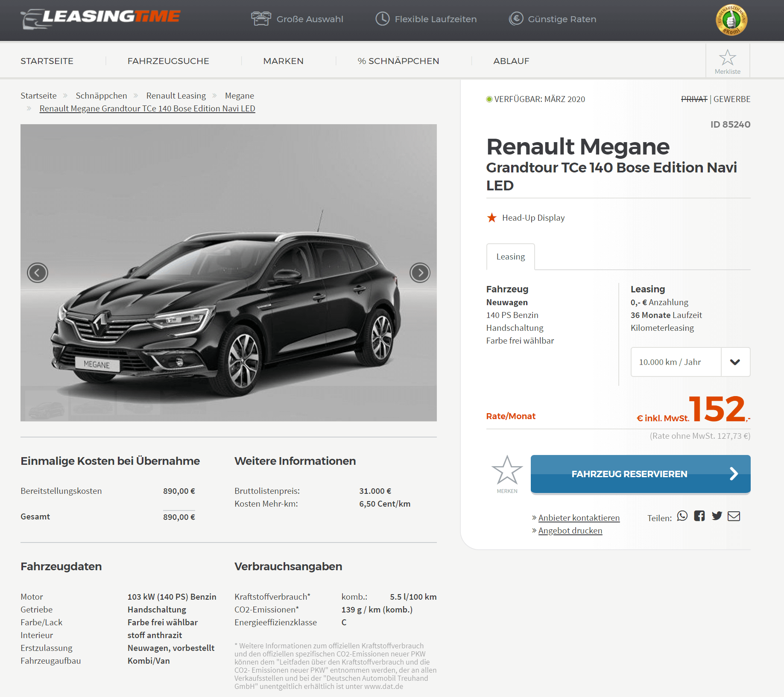Click the Günstige Raten euro icon
784x697 pixels.
[516, 19]
